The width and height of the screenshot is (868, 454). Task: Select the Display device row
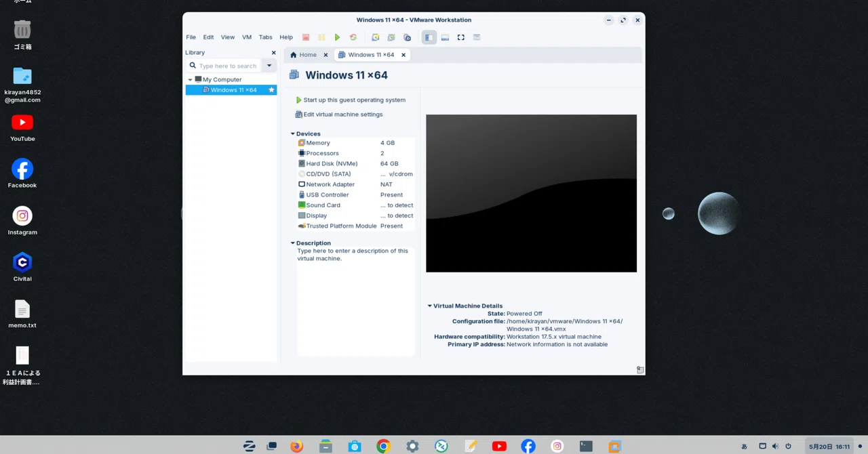point(355,215)
